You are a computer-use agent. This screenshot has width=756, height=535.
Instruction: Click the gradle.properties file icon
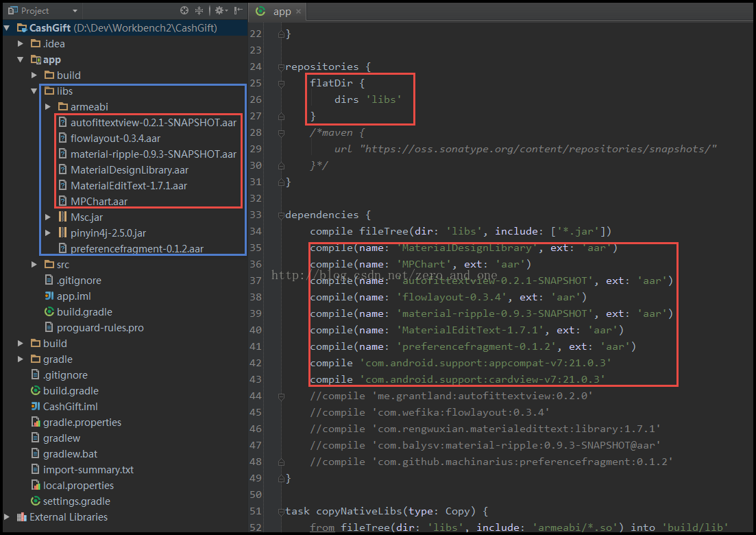[x=36, y=422]
